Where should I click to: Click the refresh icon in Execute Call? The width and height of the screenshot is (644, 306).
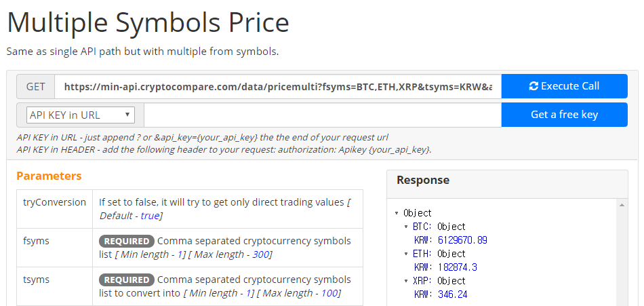(x=534, y=86)
